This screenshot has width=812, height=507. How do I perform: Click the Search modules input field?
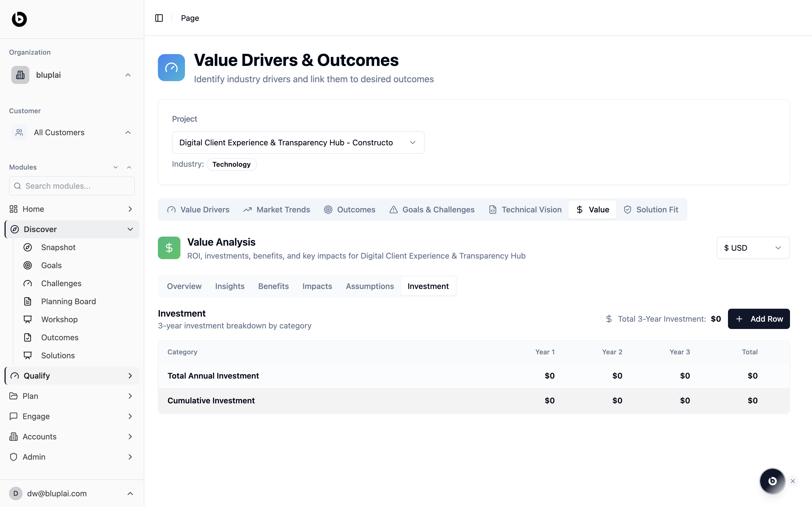72,186
